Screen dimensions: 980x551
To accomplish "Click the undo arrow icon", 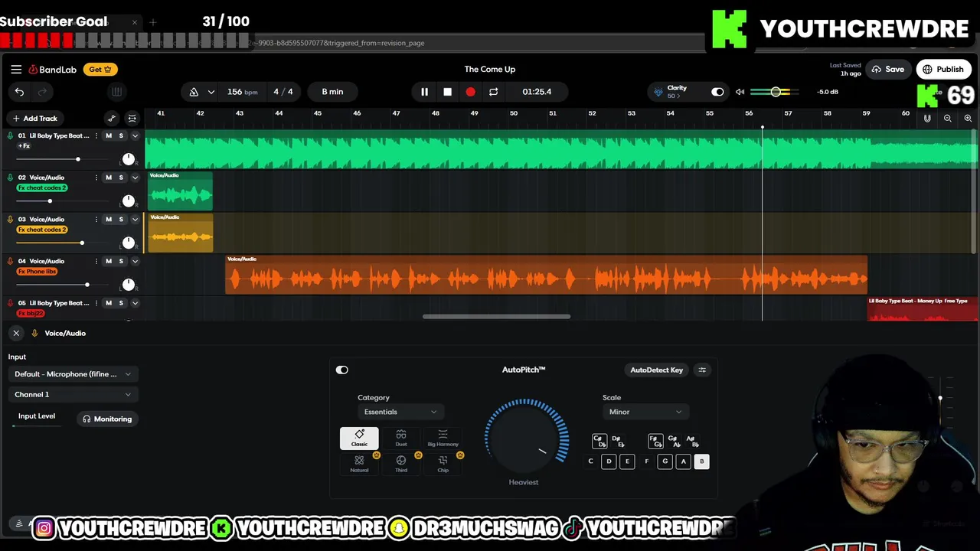I will pyautogui.click(x=19, y=92).
